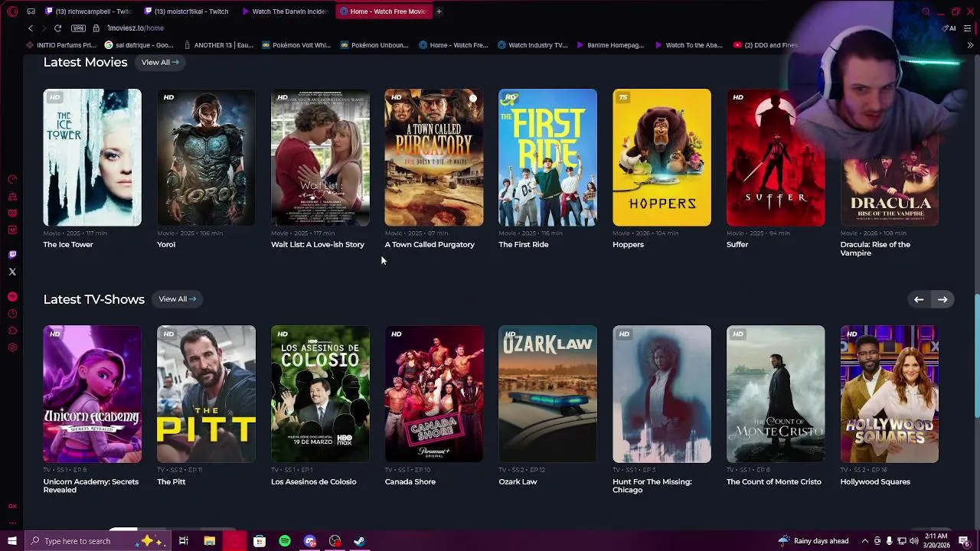Open DDG and Fines YouTube bookmark
980x551 pixels.
coord(766,45)
